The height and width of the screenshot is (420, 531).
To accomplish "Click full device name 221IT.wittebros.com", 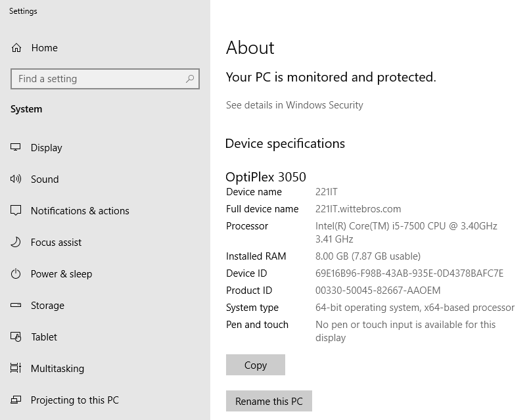I will click(x=358, y=208).
